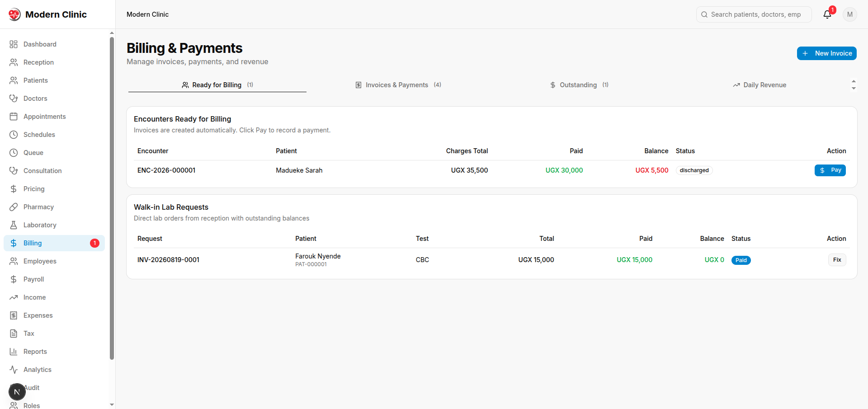Click charges total UGX 35,500
Image resolution: width=868 pixels, height=409 pixels.
(x=469, y=170)
